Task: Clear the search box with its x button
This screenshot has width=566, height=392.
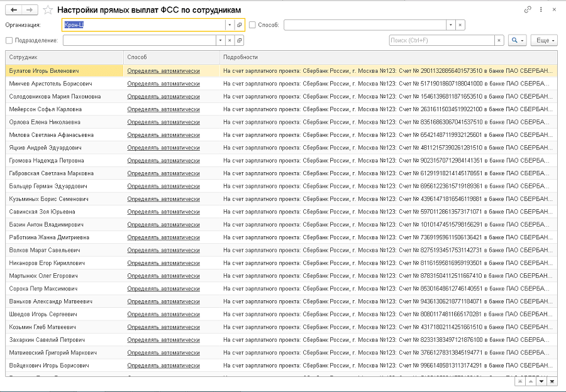Action: click(x=499, y=40)
